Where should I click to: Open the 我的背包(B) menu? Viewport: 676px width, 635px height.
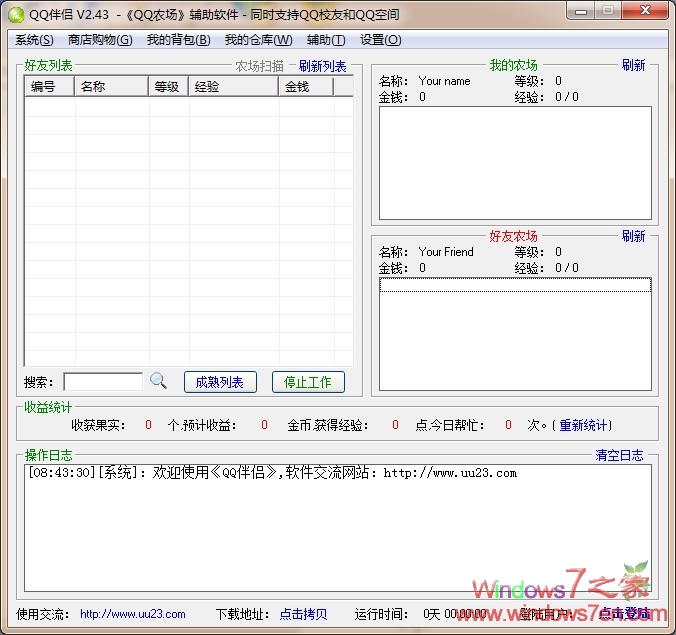point(178,40)
